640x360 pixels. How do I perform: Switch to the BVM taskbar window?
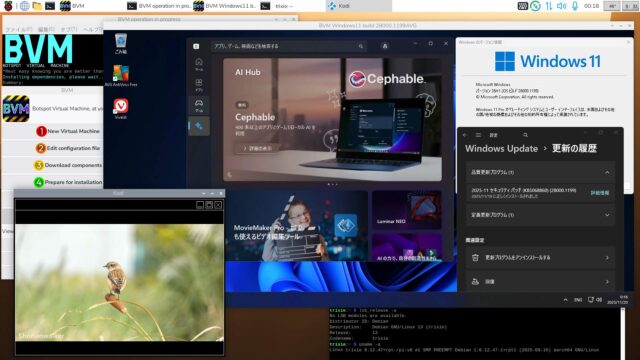[73, 6]
